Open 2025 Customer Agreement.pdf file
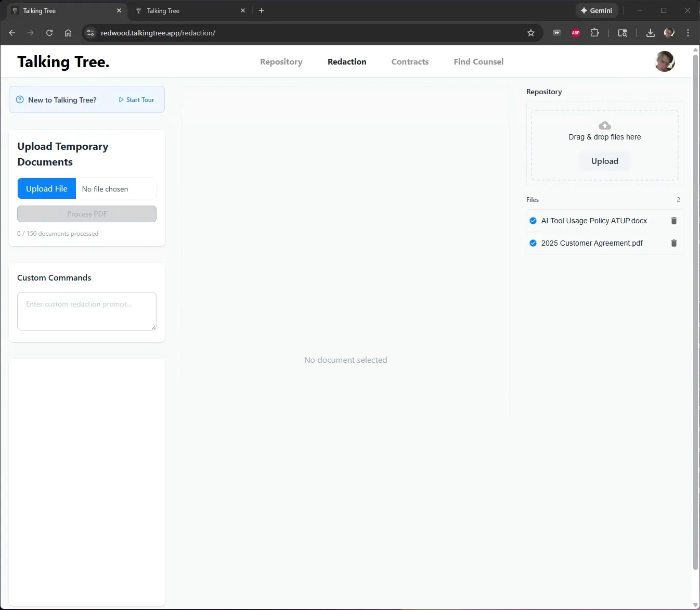This screenshot has width=700, height=610. (592, 243)
